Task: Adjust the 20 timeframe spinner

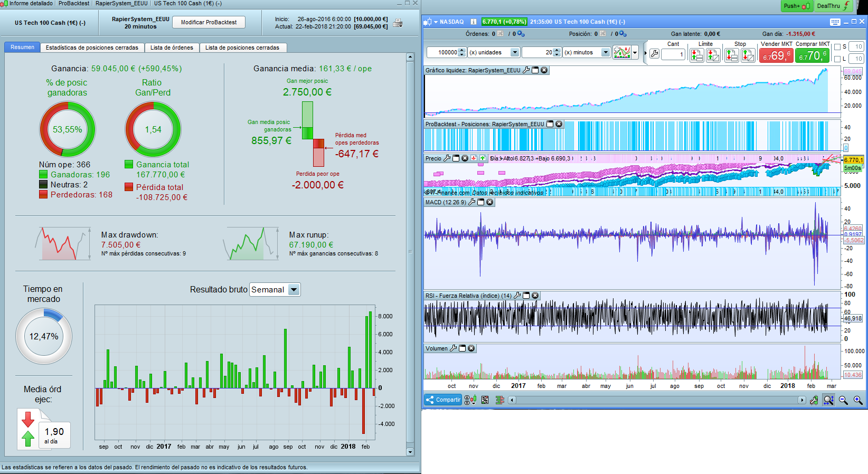Action: click(x=556, y=52)
